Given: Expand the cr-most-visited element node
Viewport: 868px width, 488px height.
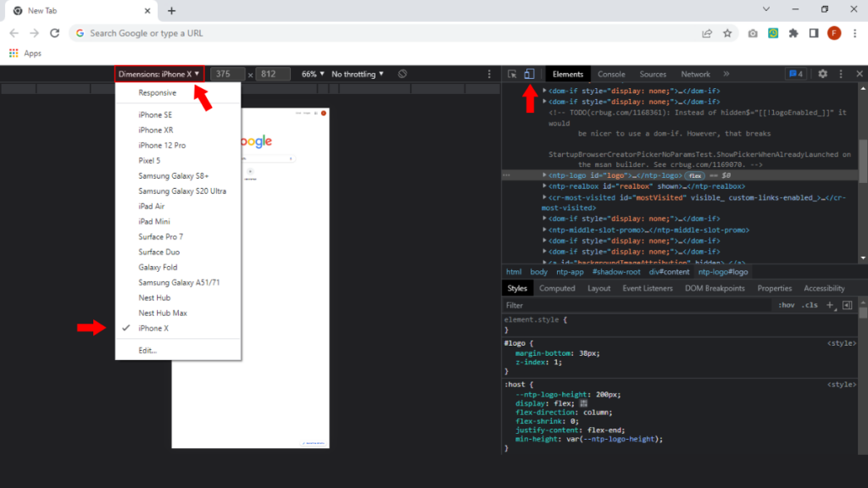Looking at the screenshot, I should (x=544, y=197).
